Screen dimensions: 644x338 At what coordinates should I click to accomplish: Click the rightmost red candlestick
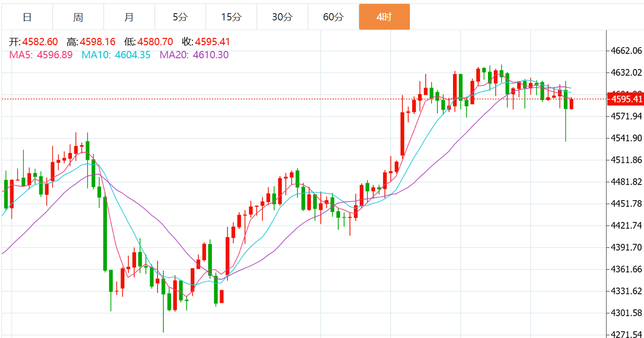pos(572,103)
